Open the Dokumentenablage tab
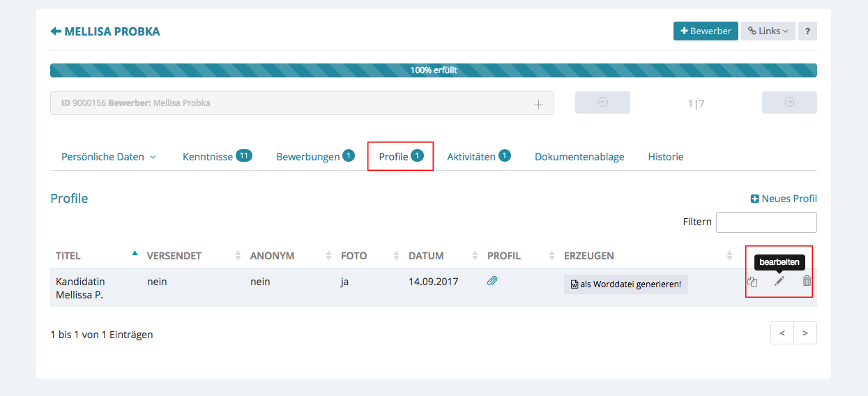 (x=579, y=157)
